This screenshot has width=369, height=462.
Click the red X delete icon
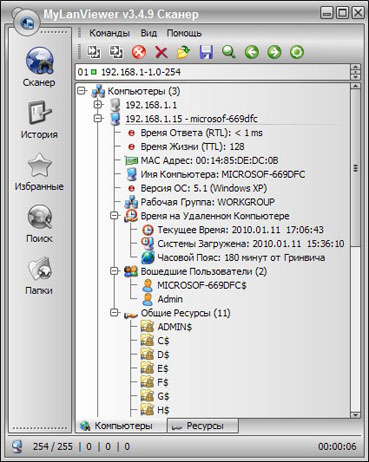coord(161,52)
